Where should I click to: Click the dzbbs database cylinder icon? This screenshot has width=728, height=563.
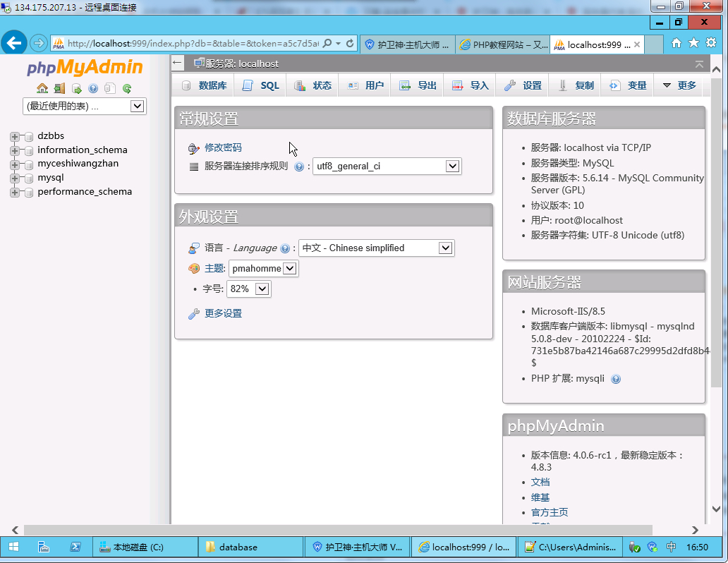click(x=29, y=137)
